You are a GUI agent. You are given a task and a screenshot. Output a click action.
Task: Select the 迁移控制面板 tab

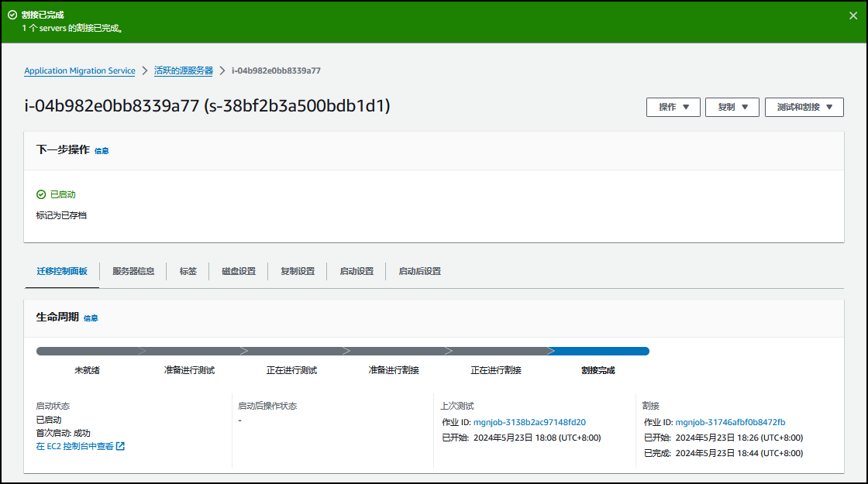tap(62, 272)
